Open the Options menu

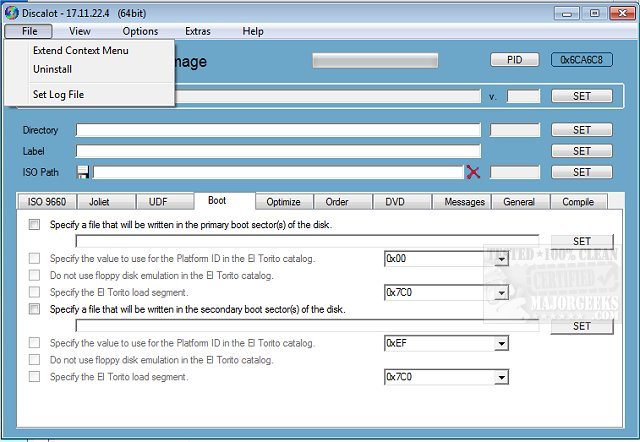[140, 31]
